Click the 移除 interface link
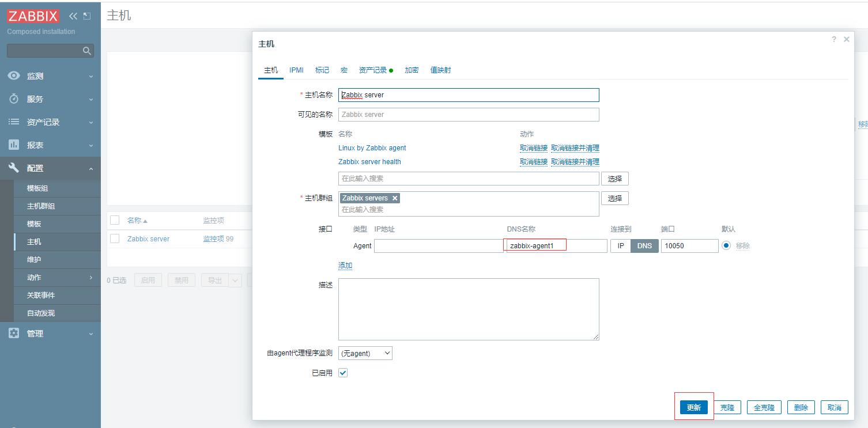This screenshot has height=428, width=868. [x=743, y=246]
